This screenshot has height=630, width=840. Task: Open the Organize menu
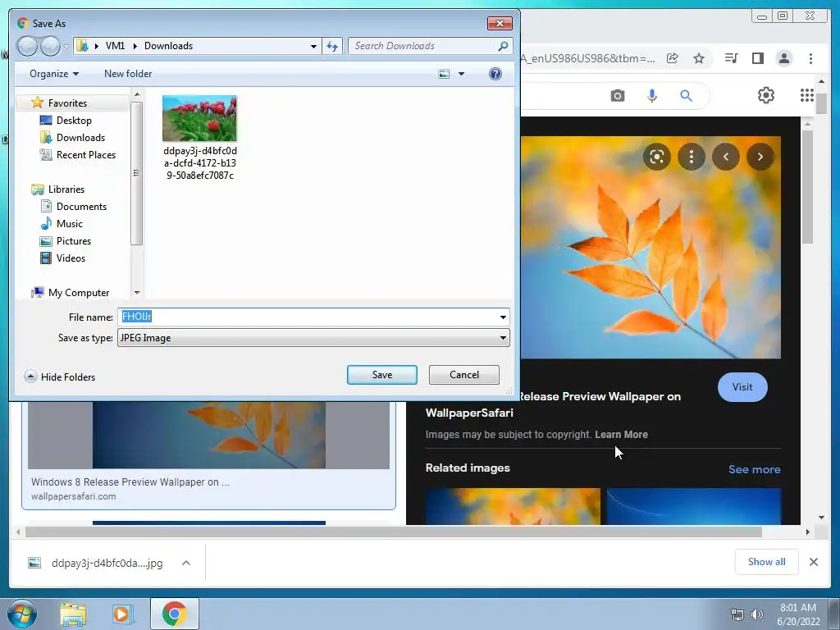click(x=54, y=74)
